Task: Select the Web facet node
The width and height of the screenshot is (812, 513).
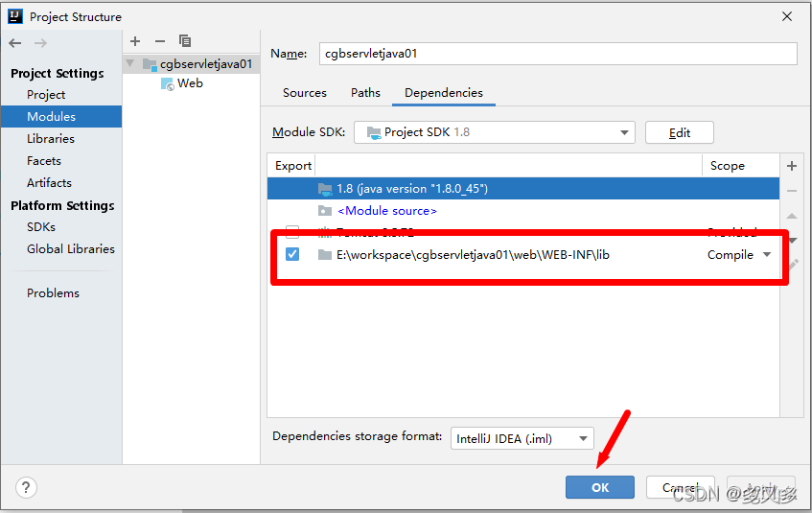Action: pos(182,83)
